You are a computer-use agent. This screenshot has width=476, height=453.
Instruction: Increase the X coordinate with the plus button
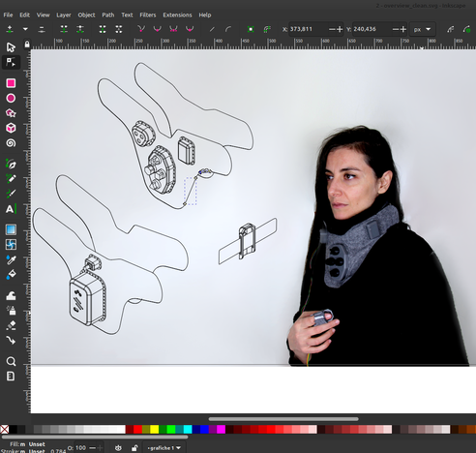pos(340,29)
